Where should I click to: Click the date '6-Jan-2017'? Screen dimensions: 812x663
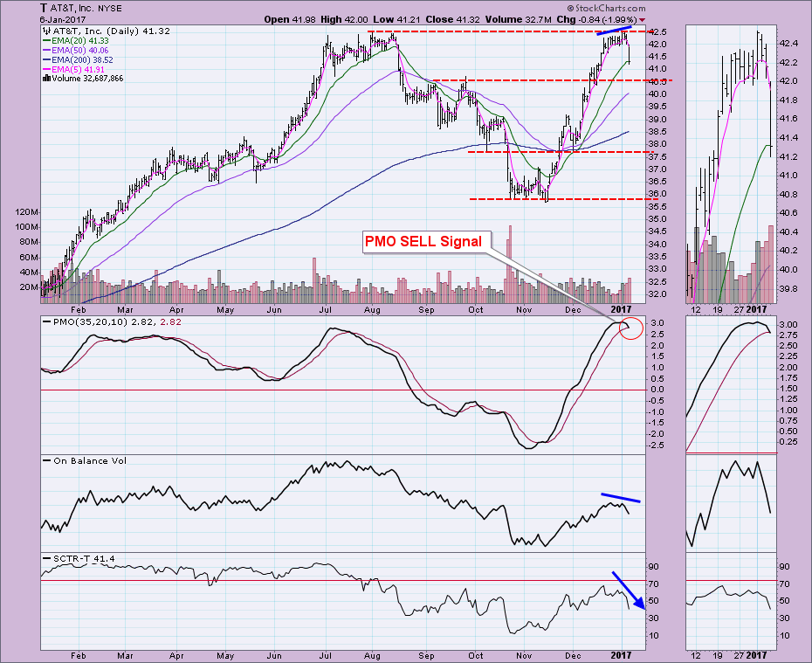click(62, 20)
